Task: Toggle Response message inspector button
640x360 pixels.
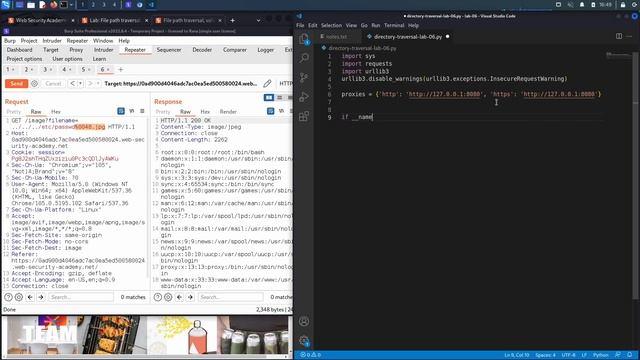Action: point(271,111)
